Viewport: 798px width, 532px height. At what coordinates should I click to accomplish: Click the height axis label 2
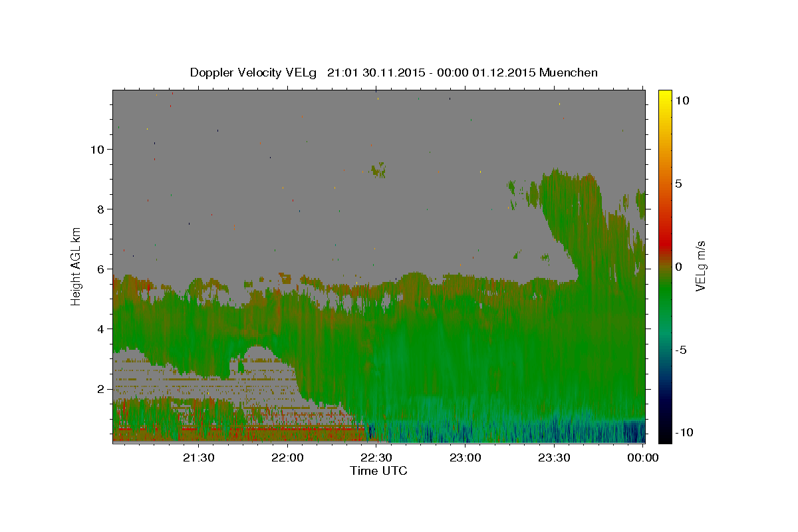101,388
